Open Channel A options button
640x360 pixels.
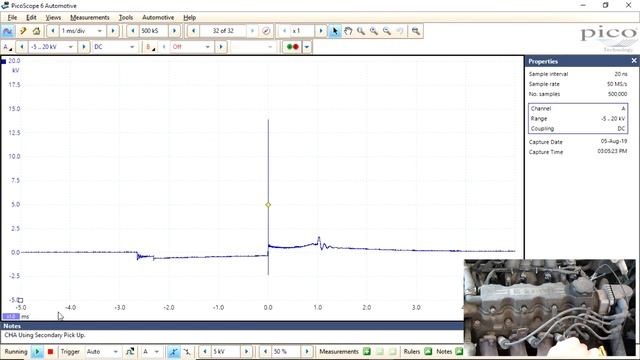(x=7, y=47)
